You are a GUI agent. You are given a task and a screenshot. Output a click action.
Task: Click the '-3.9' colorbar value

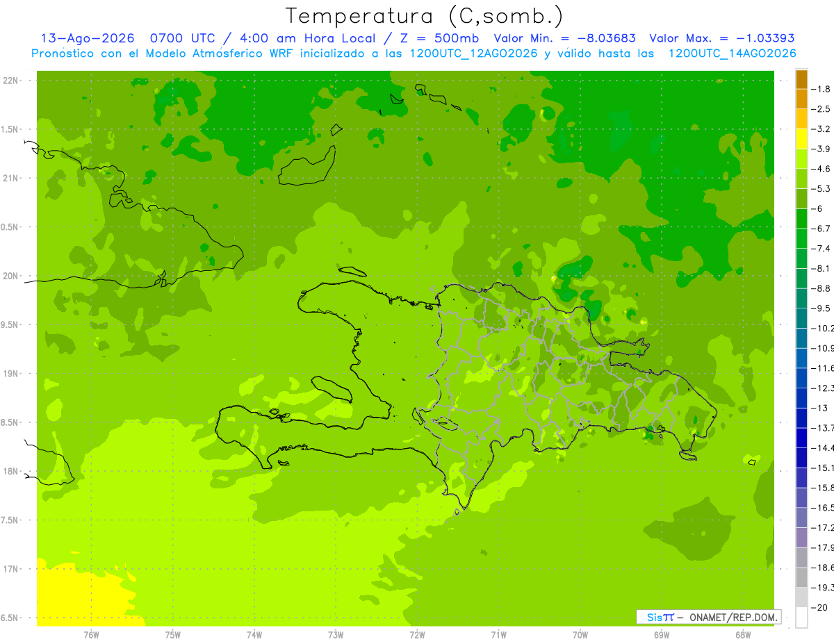point(821,149)
